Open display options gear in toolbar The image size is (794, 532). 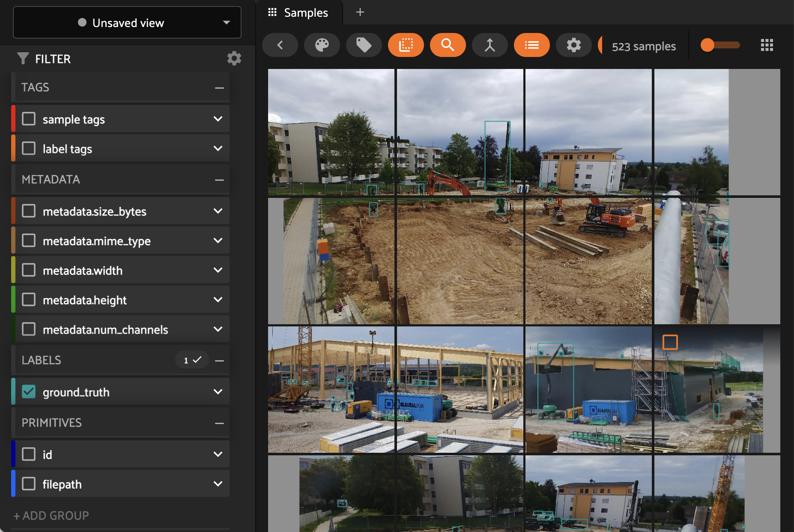tap(573, 45)
